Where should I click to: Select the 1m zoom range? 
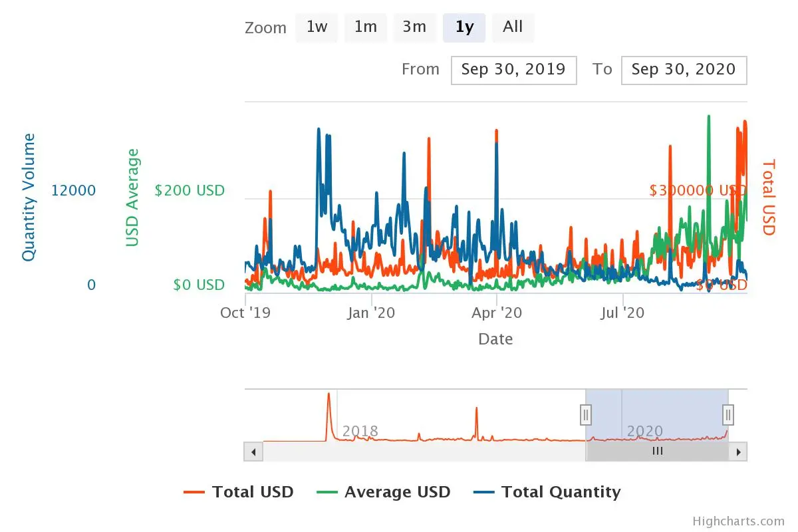tap(366, 27)
